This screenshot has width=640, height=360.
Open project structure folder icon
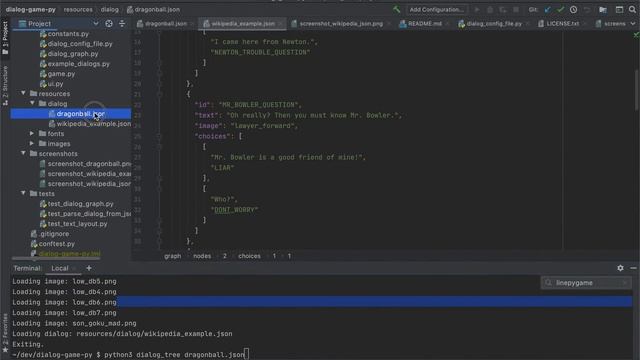click(603, 9)
